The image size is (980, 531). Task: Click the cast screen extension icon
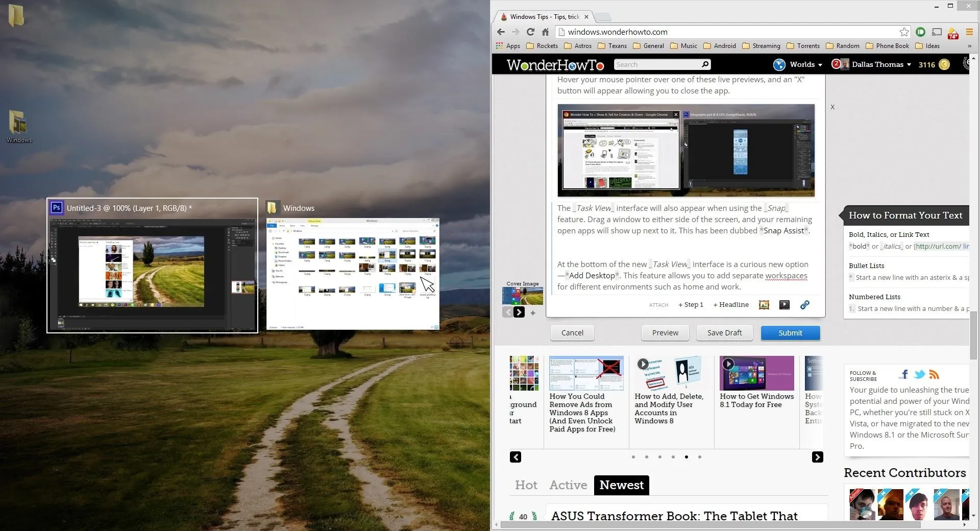[937, 32]
